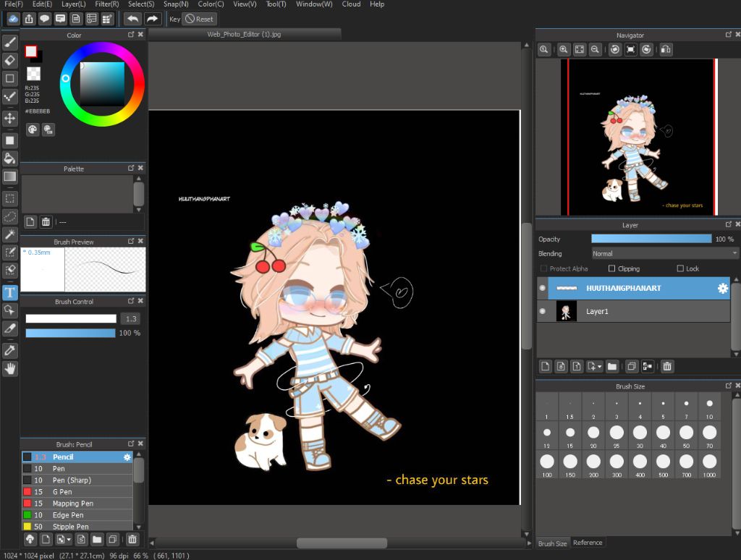741x560 pixels.
Task: Zoom out using Navigator minus magnifier
Action: pyautogui.click(x=596, y=49)
